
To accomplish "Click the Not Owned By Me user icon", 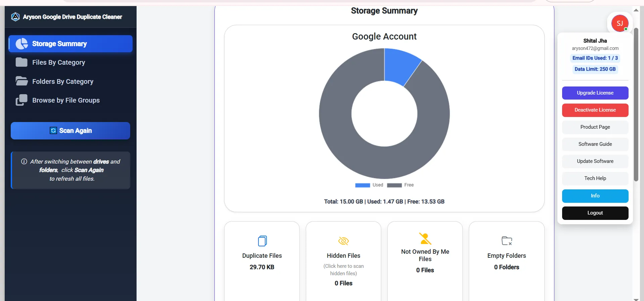I will point(425,239).
